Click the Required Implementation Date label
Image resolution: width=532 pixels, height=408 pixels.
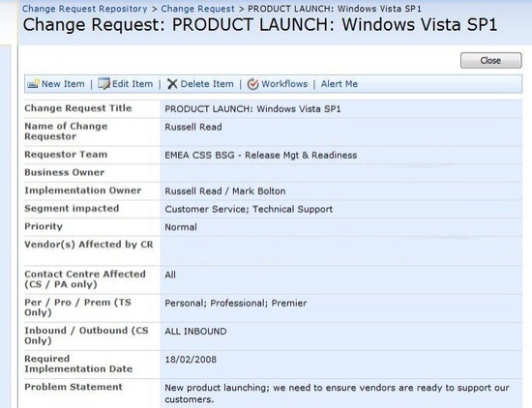click(78, 364)
